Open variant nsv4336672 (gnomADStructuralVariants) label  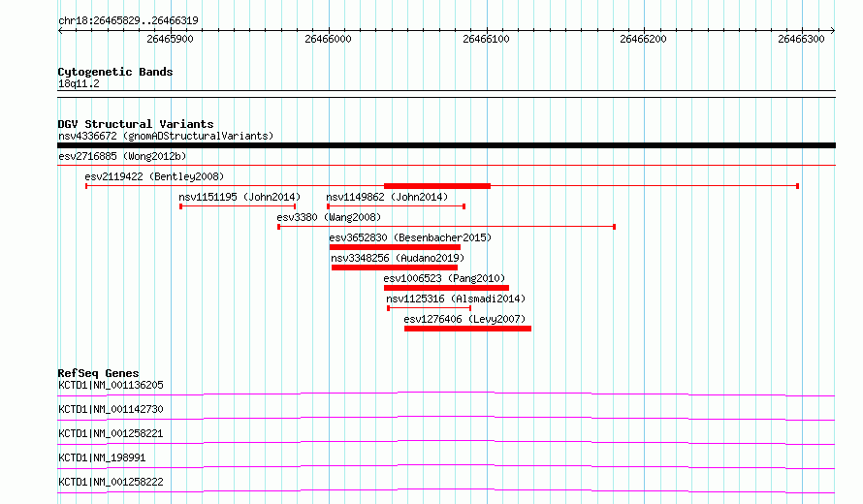[166, 136]
